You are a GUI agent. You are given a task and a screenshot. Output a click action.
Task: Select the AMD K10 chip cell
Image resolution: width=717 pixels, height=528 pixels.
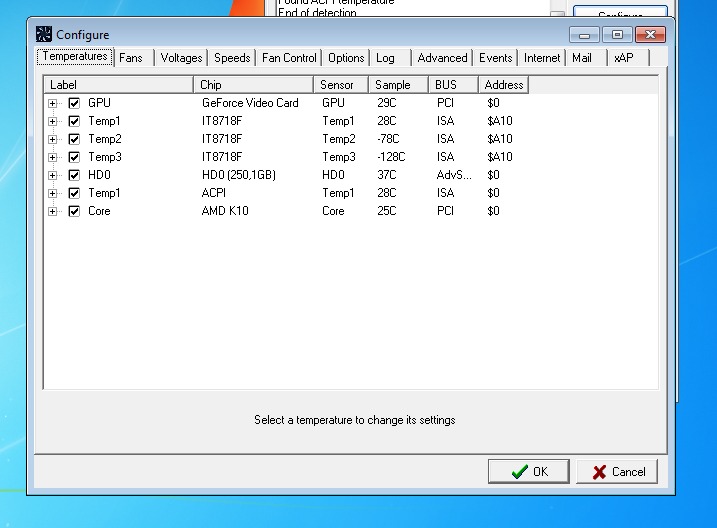click(x=225, y=211)
